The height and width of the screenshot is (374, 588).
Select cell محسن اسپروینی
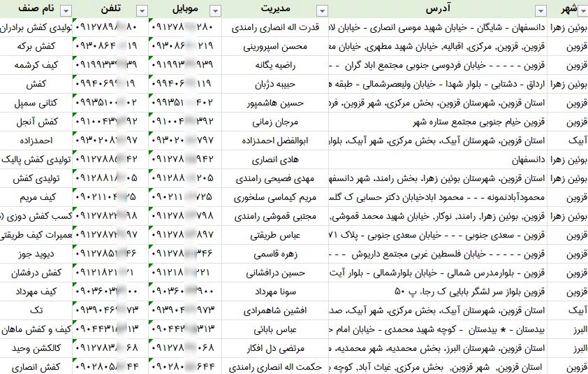275,46
